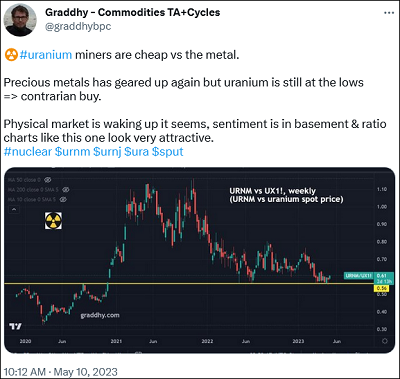Click the chart settings gear near time axis
The image size is (400, 379).
click(385, 341)
